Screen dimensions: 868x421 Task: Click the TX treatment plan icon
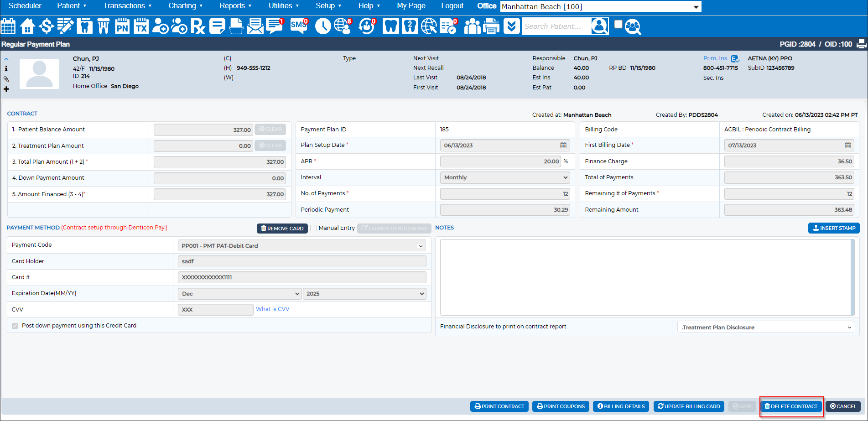point(141,26)
